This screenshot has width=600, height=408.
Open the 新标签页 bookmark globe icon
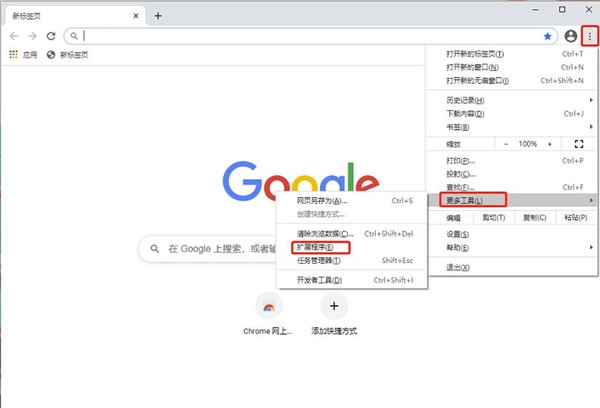(51, 55)
